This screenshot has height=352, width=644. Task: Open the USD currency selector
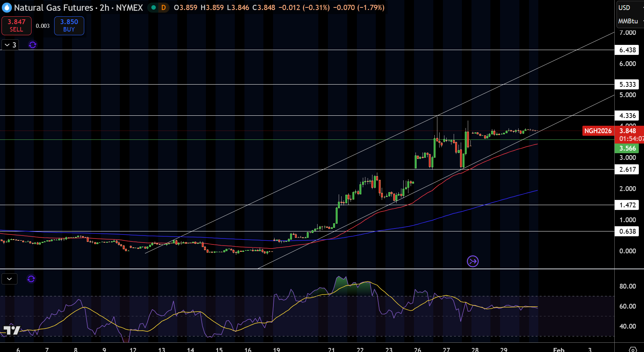pos(624,8)
